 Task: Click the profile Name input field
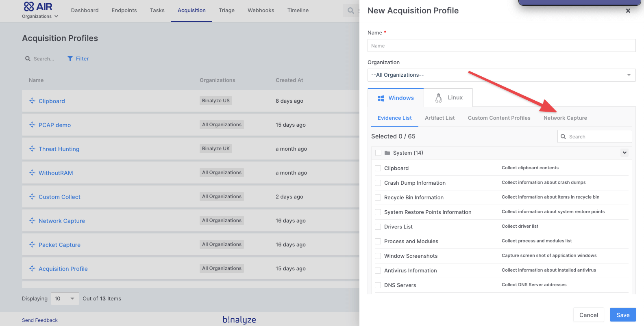[x=501, y=46]
